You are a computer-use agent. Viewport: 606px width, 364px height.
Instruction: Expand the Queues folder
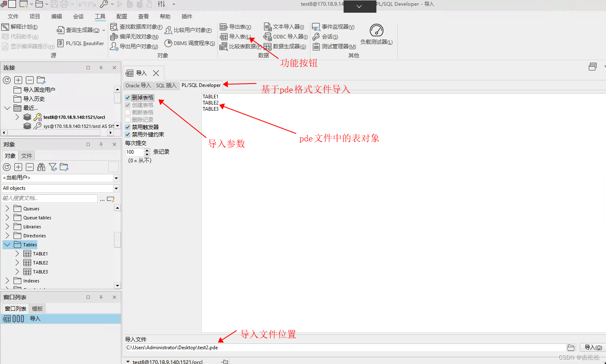coord(7,209)
